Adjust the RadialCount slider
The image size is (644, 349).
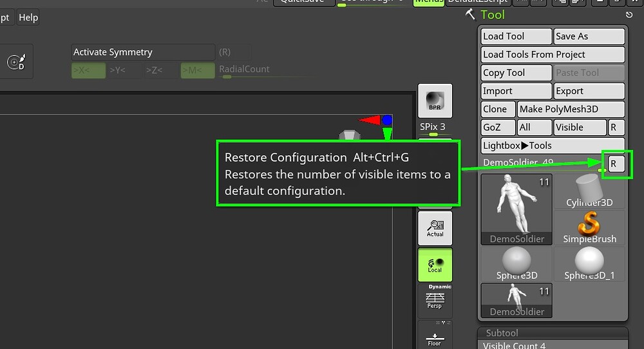(269, 70)
